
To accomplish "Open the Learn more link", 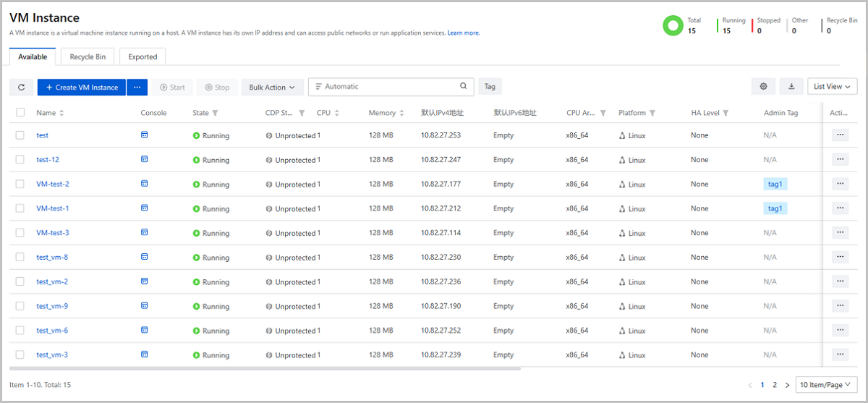I will (x=464, y=33).
